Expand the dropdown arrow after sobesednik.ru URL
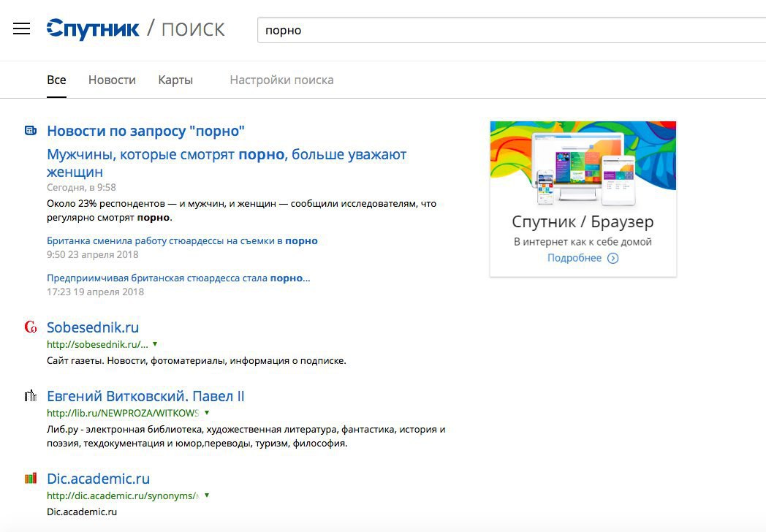The image size is (766, 532). [155, 344]
